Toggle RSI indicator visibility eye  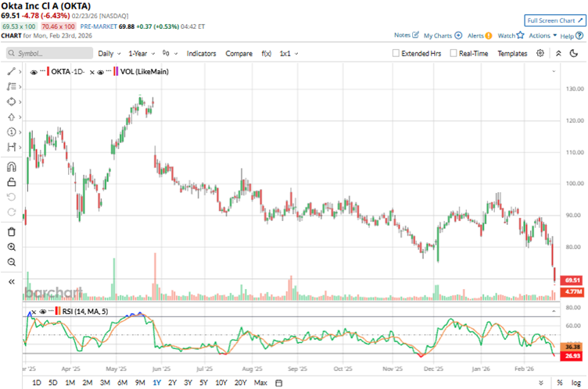point(43,312)
